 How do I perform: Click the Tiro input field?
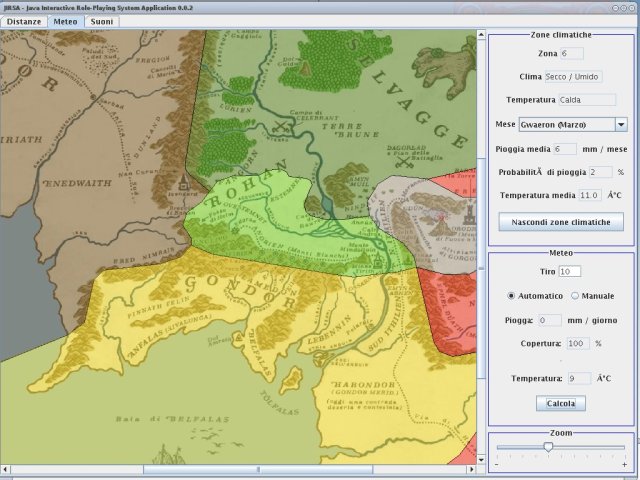tap(570, 271)
